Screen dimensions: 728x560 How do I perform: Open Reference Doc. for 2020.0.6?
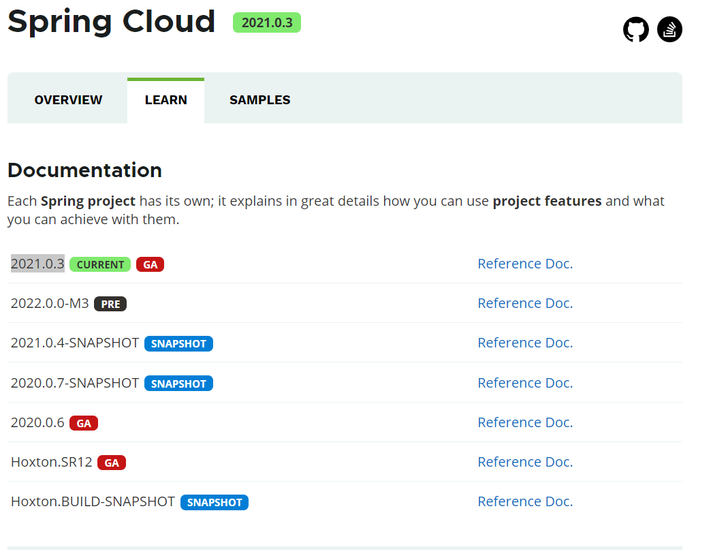click(525, 422)
